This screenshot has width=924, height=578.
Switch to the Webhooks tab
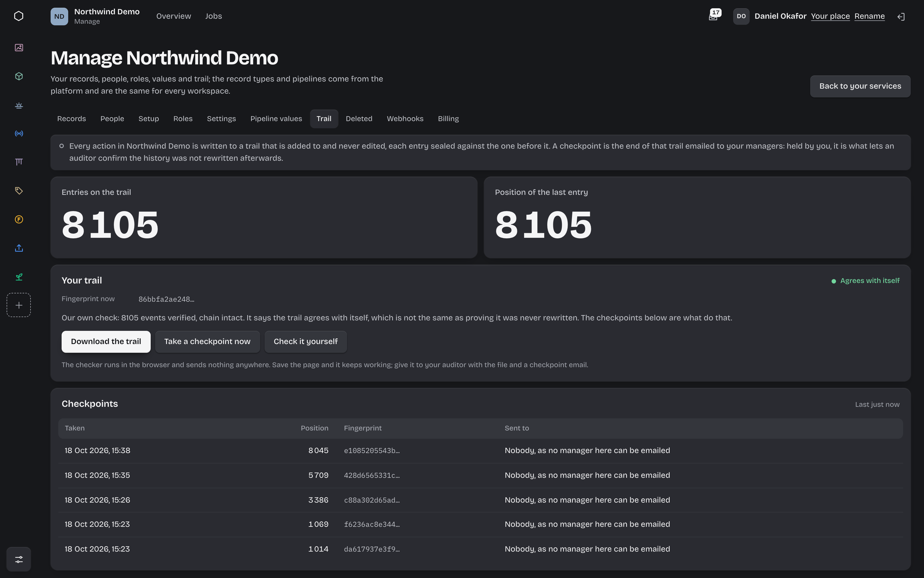405,119
